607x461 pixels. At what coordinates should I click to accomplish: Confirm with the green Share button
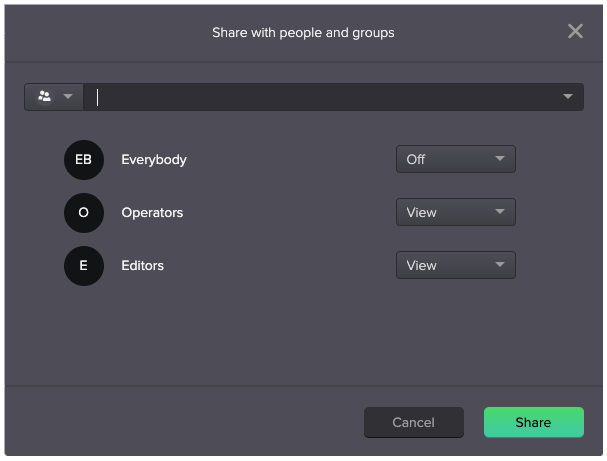534,422
